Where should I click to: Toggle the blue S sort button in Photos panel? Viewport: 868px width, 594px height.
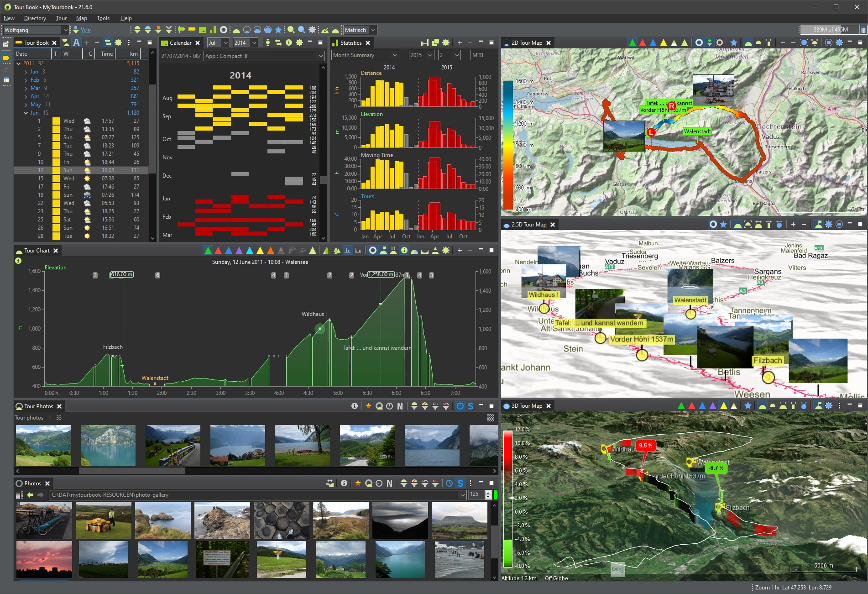(460, 483)
